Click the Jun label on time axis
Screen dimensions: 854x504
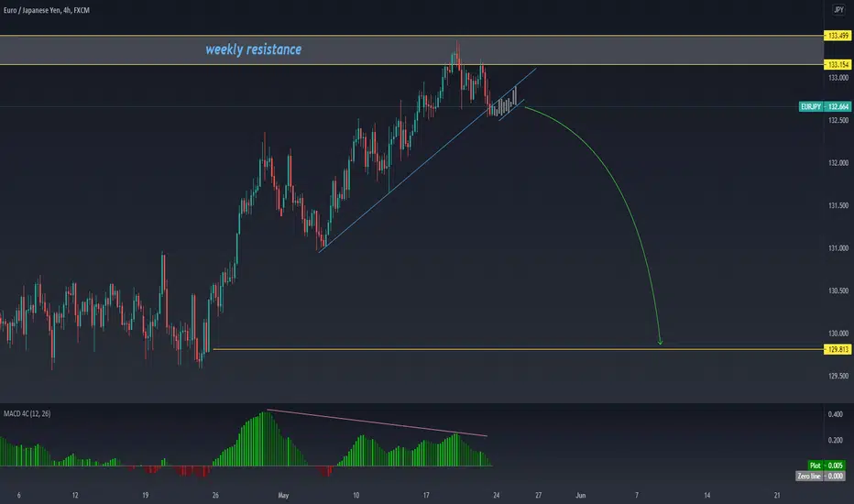581,495
